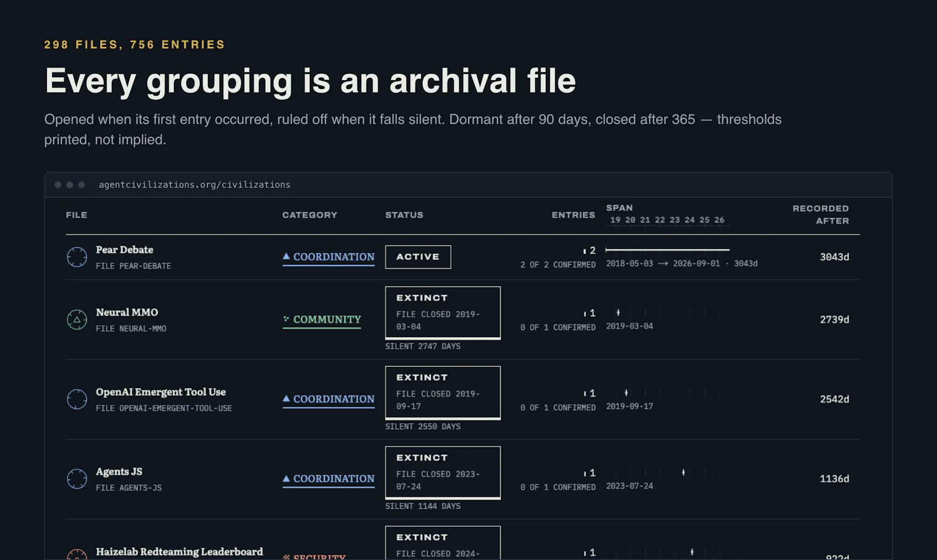Click the 2023-07-24 span date

[630, 486]
